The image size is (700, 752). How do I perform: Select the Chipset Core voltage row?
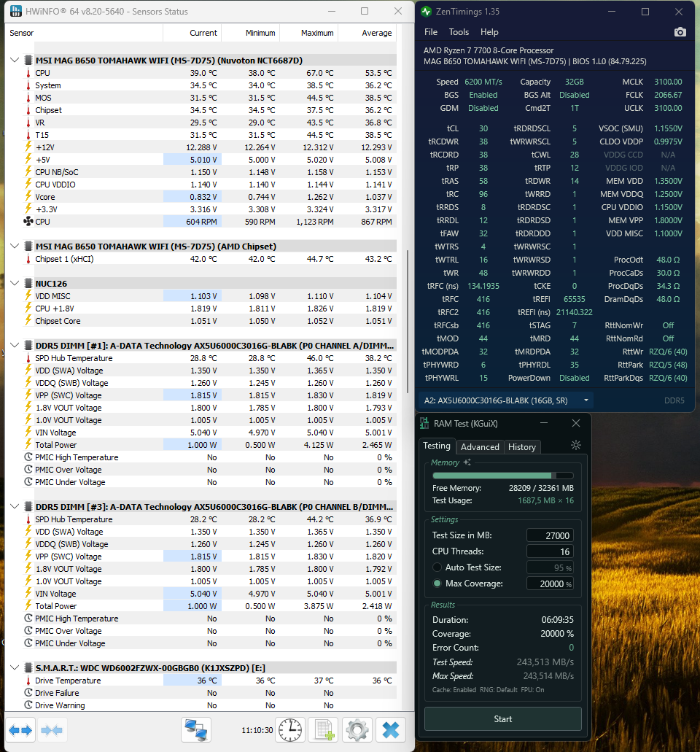[209, 321]
